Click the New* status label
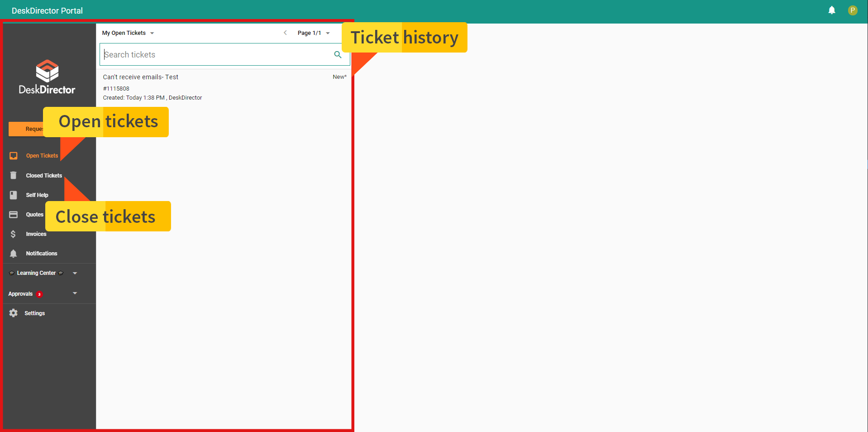The height and width of the screenshot is (432, 868). pyautogui.click(x=339, y=77)
